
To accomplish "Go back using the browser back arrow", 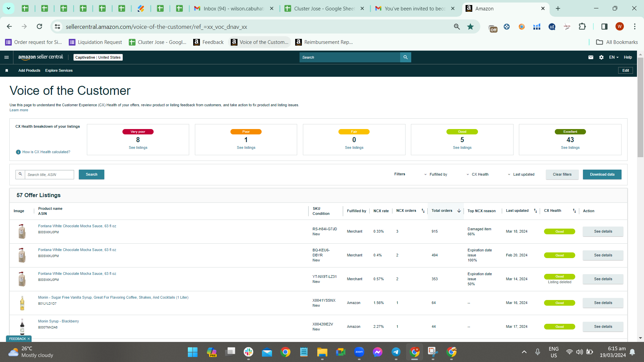I will (9, 26).
